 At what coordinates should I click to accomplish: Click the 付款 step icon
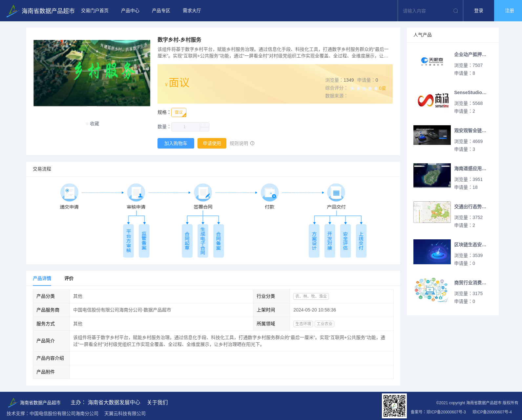[x=270, y=192]
